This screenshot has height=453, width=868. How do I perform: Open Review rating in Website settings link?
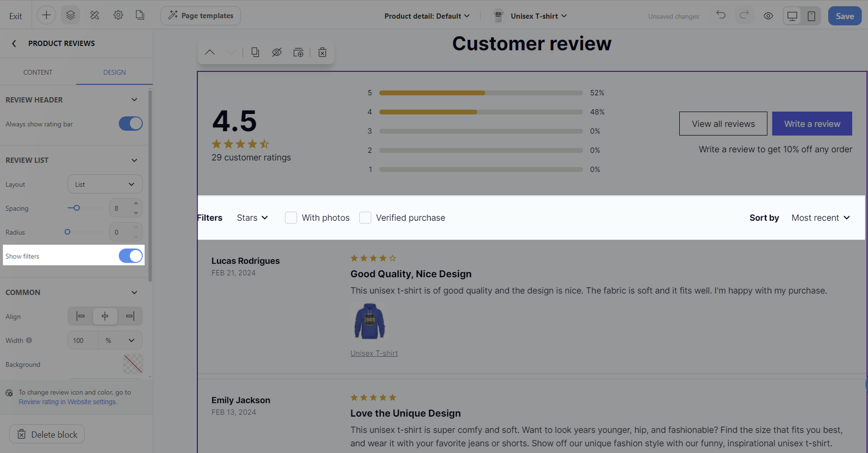click(68, 402)
